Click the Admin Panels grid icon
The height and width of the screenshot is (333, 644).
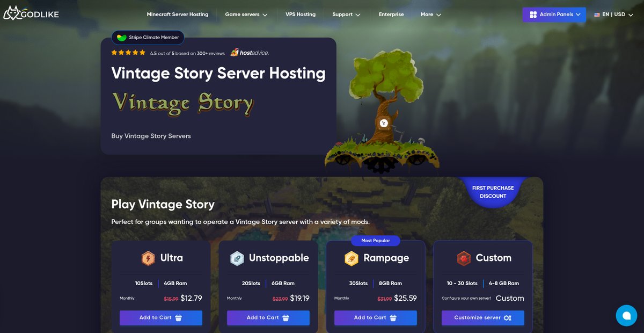[533, 15]
